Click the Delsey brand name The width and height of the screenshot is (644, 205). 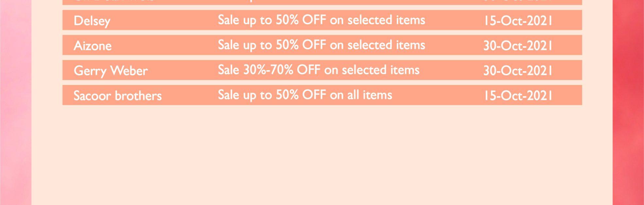92,21
